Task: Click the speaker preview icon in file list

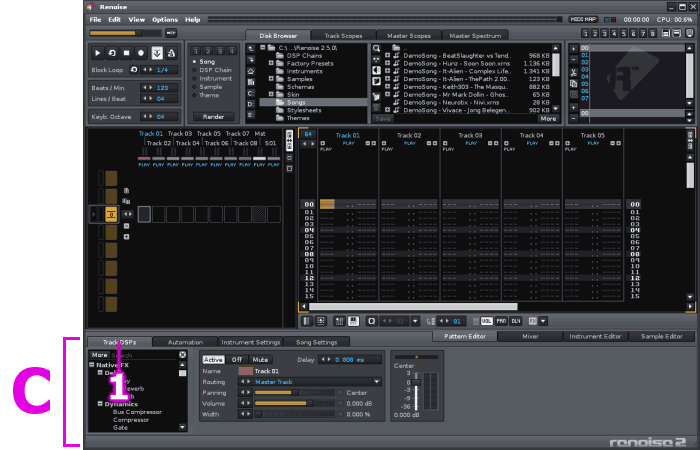Action: [376, 71]
